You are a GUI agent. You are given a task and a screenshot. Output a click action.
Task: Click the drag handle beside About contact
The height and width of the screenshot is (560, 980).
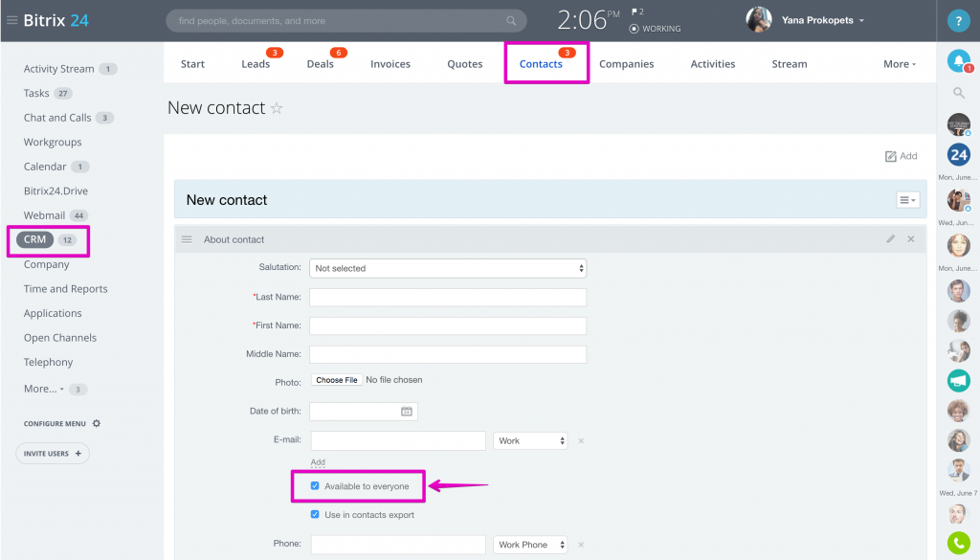coord(187,239)
